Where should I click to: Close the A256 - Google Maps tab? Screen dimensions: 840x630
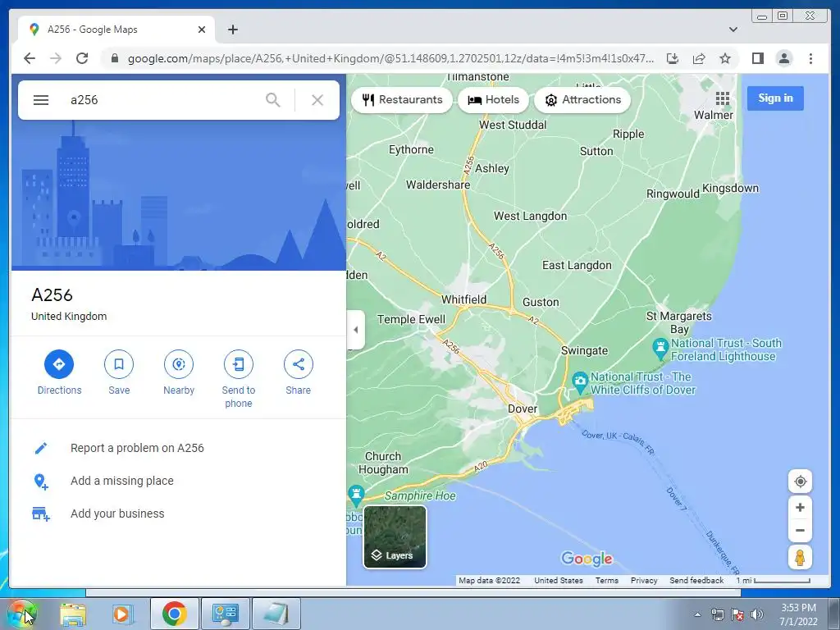[202, 30]
